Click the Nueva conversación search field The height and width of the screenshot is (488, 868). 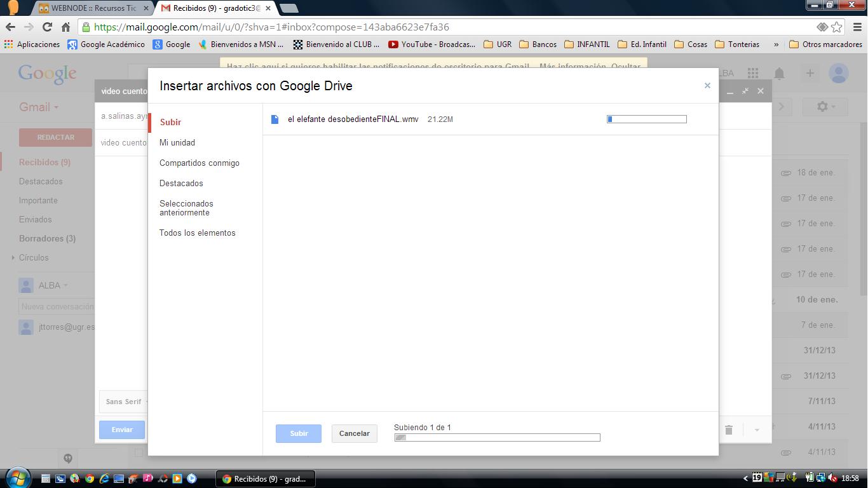coord(57,306)
